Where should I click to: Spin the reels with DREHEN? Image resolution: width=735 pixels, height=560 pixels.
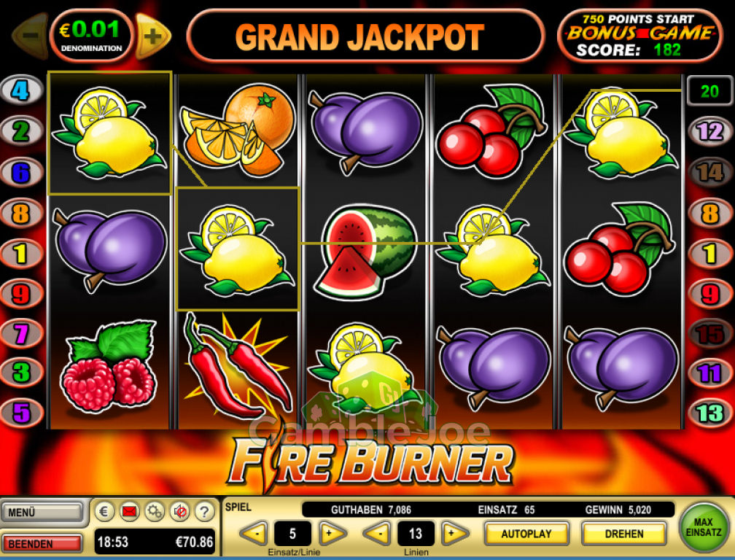point(624,534)
